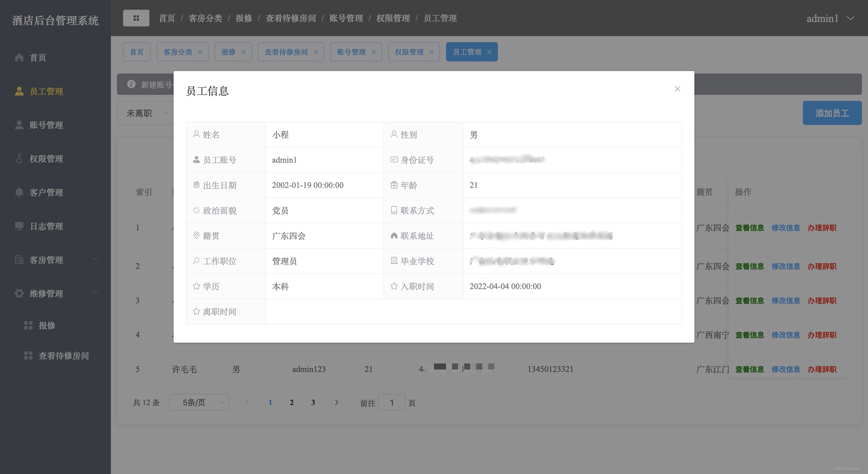Click the 学历 star icon in dialog

point(196,286)
